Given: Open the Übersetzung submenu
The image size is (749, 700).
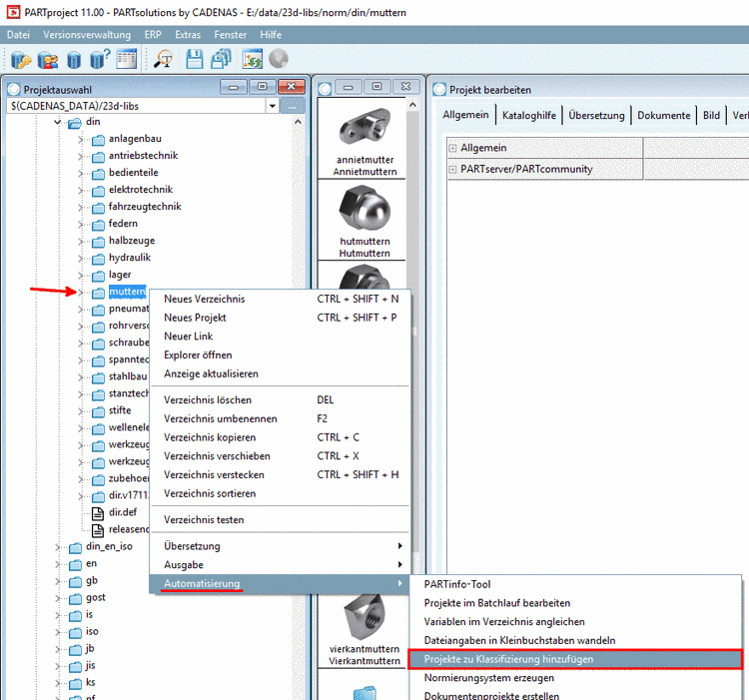Looking at the screenshot, I should point(281,545).
